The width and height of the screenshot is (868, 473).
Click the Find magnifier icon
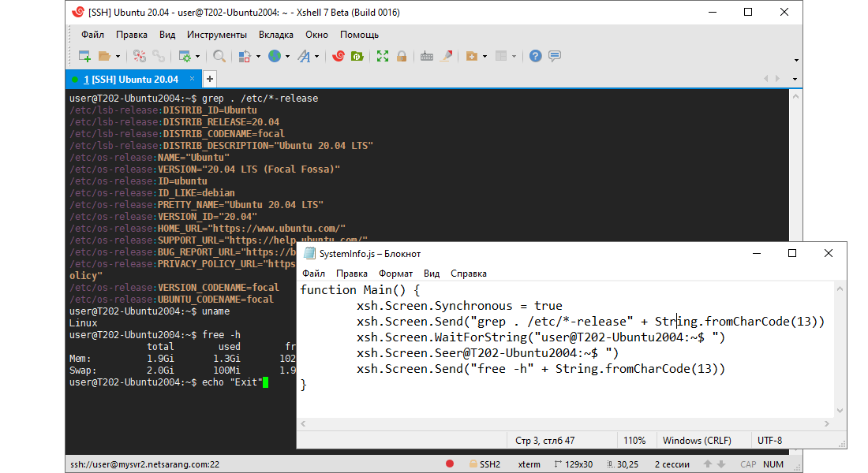219,56
